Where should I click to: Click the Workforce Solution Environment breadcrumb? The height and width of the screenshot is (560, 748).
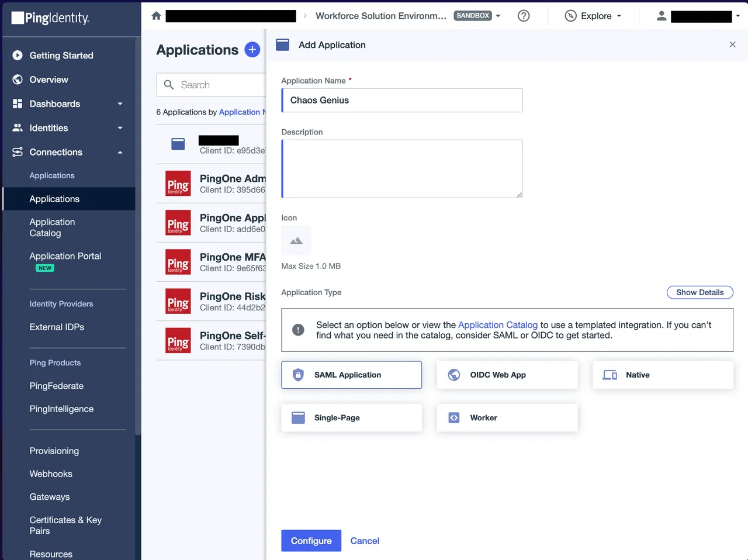click(x=381, y=16)
